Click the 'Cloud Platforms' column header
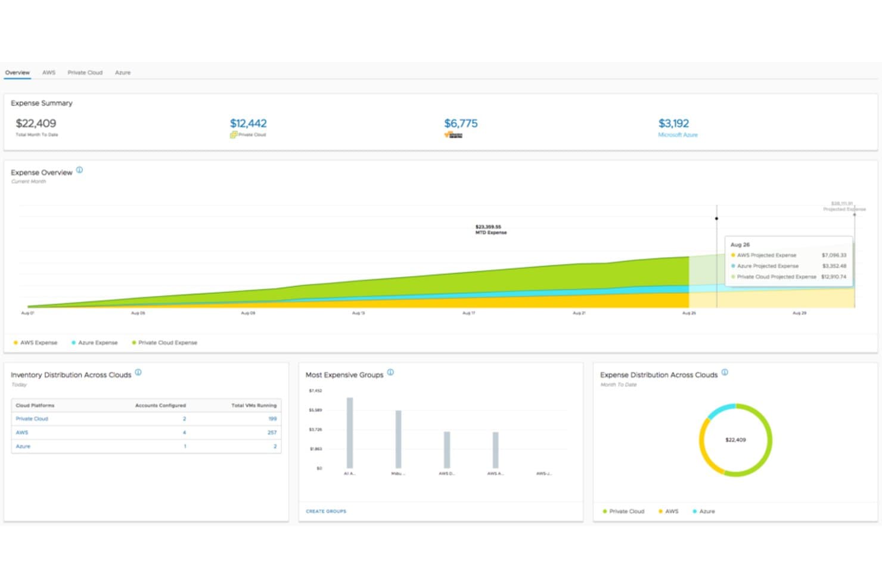882x588 pixels. (35, 405)
